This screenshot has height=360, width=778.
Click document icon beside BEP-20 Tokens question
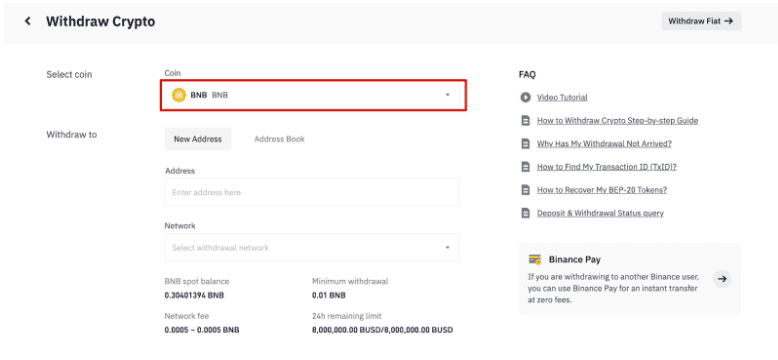(525, 190)
